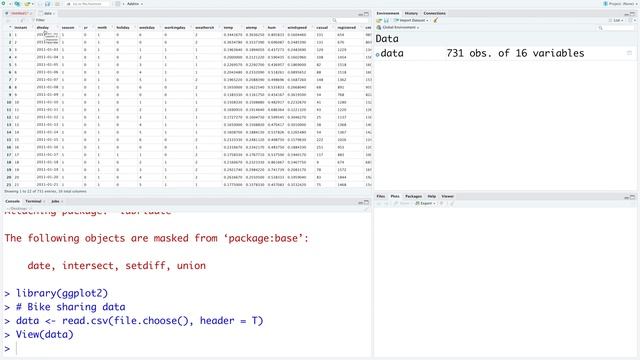640x360 pixels.
Task: Click the Print icon in main toolbar
Action: coord(57,4)
